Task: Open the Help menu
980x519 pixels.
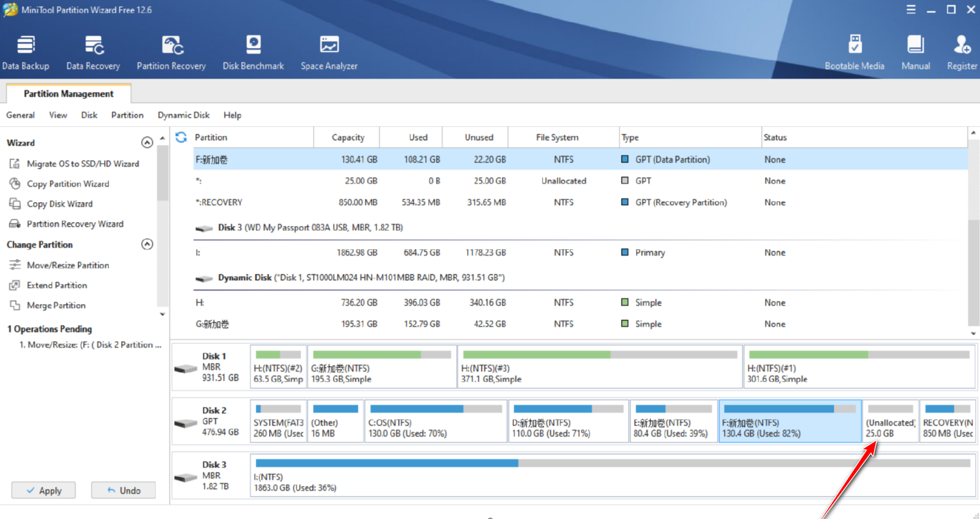Action: click(232, 115)
